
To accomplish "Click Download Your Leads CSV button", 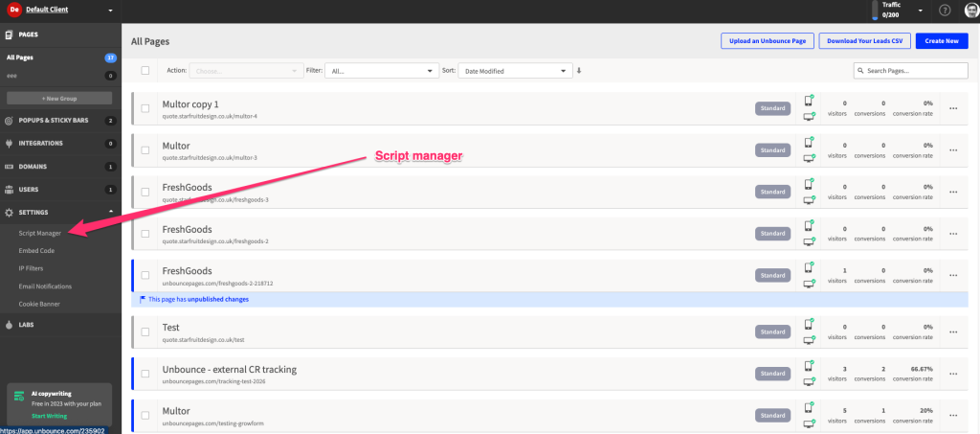I will [865, 41].
